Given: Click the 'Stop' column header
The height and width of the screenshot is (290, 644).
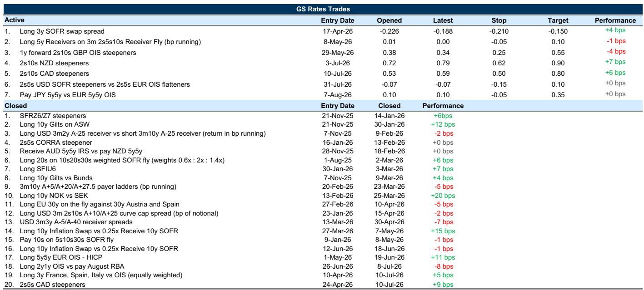Looking at the screenshot, I should click(499, 20).
